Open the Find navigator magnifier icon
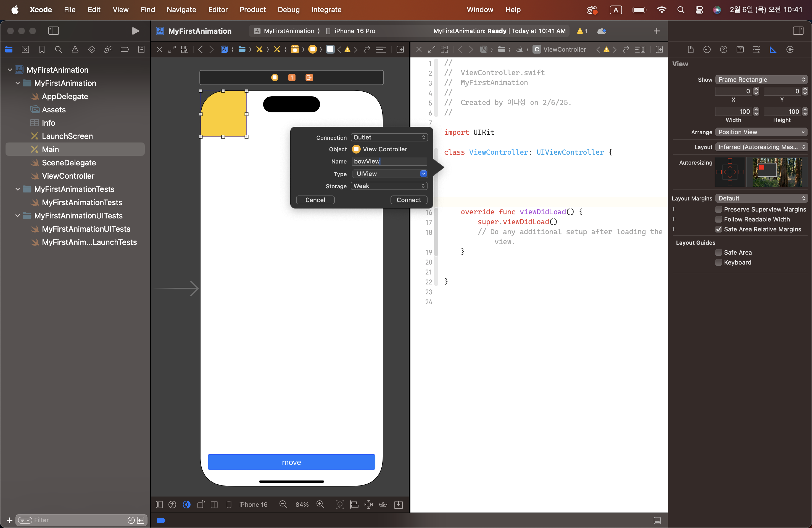Screen dimensions: 812x528 58,50
